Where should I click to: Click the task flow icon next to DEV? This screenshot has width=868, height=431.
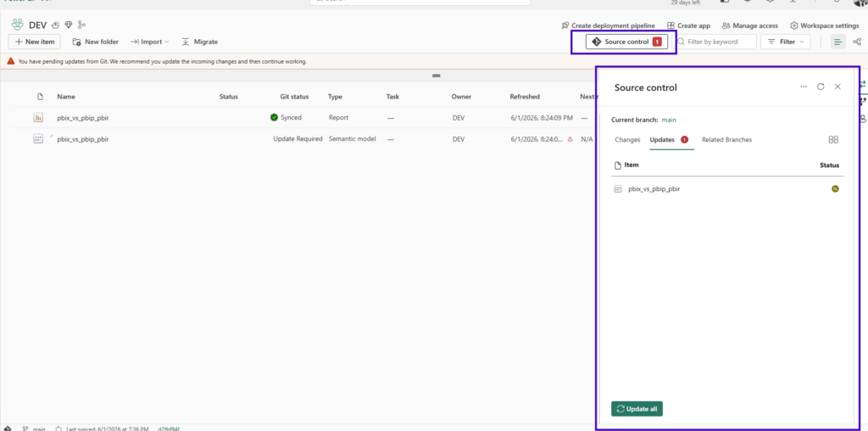point(55,25)
